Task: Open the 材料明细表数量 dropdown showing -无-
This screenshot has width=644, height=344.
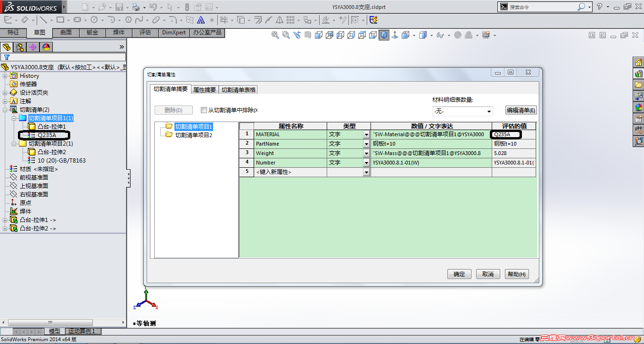Action: coord(462,111)
